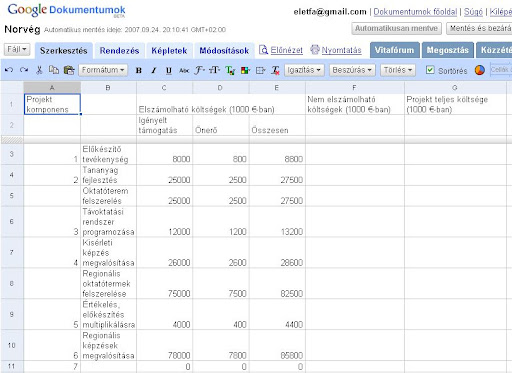Copy selection with the copy icon
The height and width of the screenshot is (373, 512).
coord(54,70)
